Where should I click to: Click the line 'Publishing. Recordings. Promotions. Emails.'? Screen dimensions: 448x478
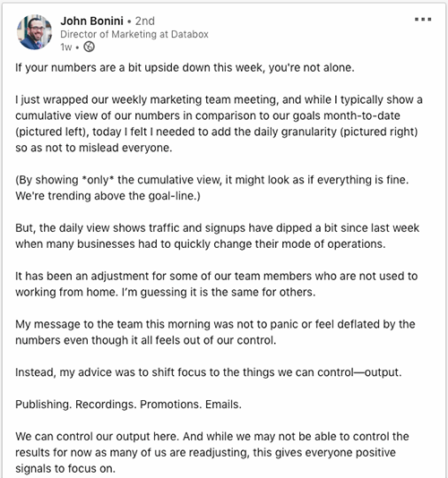(x=128, y=405)
